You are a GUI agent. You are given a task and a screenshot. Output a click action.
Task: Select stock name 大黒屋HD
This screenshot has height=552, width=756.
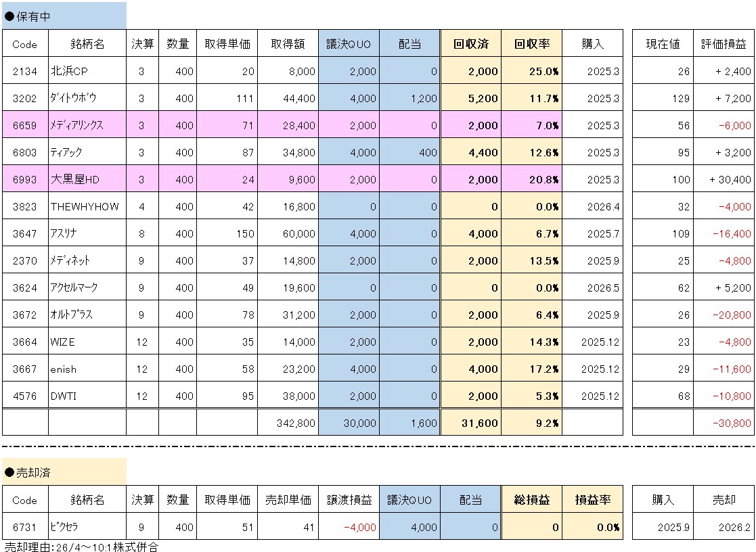tap(74, 179)
